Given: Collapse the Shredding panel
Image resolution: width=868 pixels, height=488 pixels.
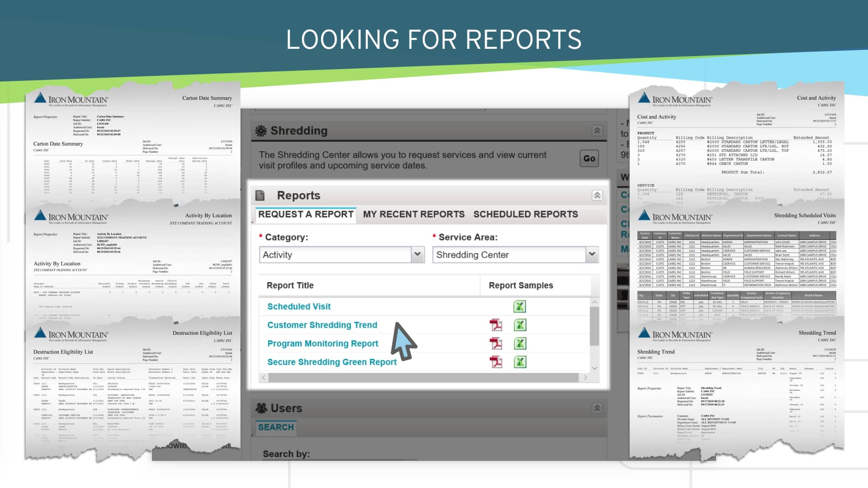Looking at the screenshot, I should (x=597, y=131).
